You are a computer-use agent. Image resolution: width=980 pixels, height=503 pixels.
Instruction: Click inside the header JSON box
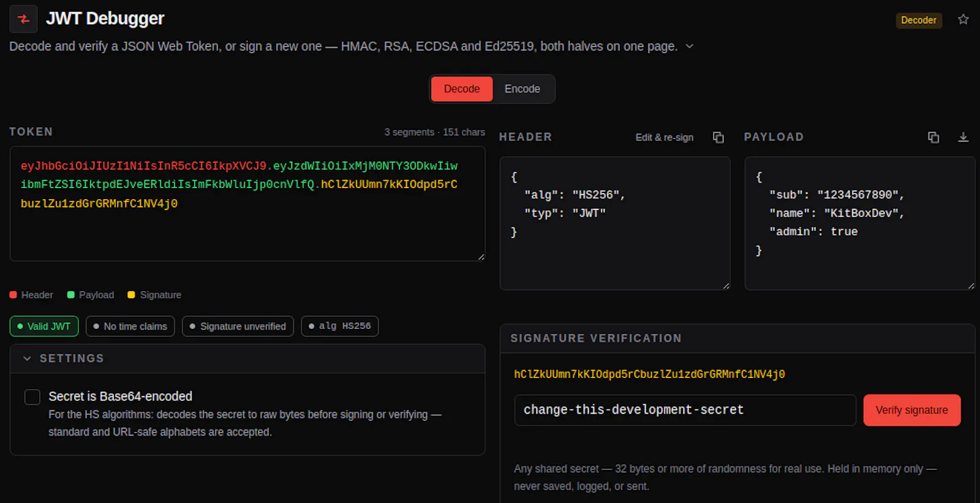coord(615,223)
